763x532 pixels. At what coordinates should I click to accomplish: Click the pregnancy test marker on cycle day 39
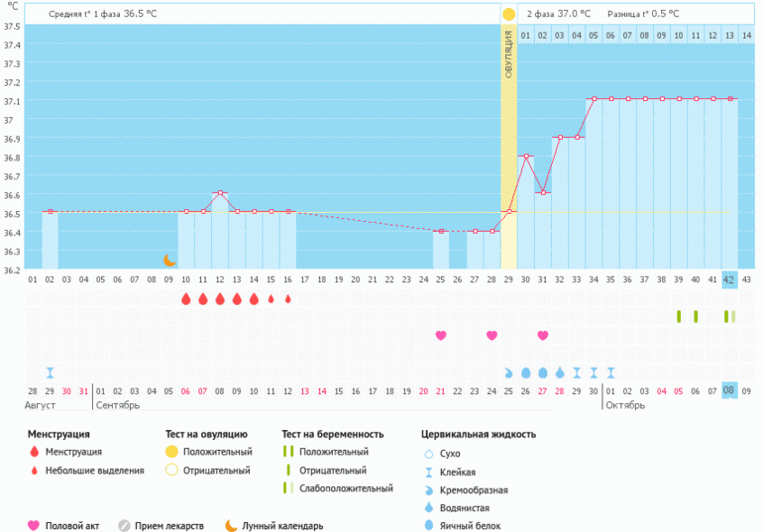679,316
